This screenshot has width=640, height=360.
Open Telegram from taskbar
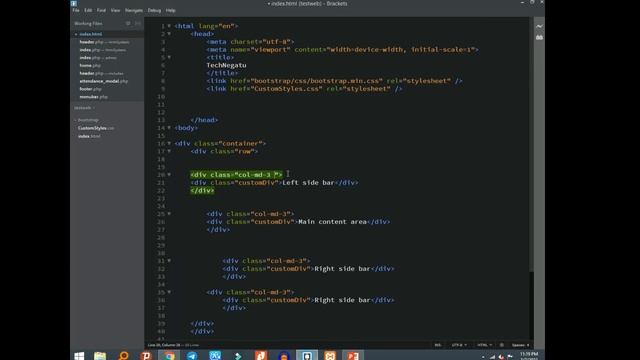click(x=192, y=356)
